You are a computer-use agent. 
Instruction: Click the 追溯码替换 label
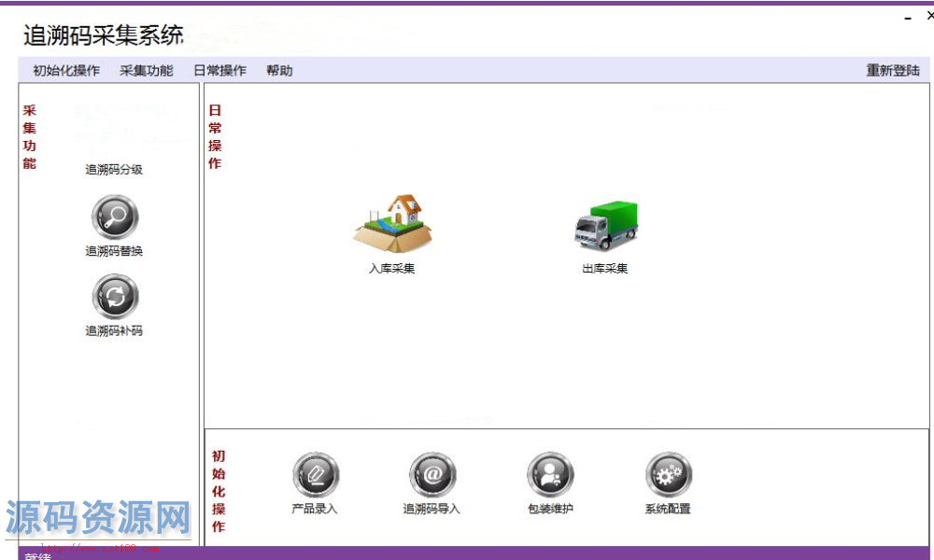(114, 251)
